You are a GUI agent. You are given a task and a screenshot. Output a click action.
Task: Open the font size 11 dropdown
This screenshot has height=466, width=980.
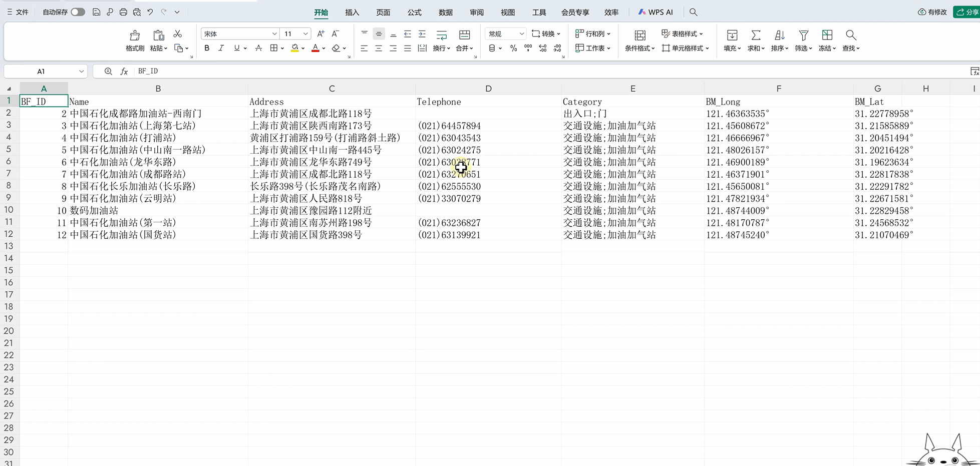point(305,34)
